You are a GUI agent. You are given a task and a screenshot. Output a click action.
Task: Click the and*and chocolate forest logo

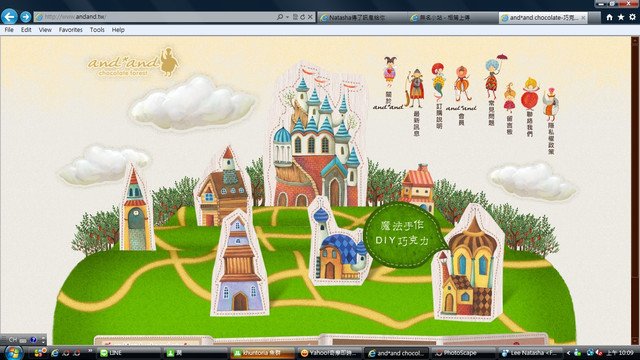click(133, 63)
